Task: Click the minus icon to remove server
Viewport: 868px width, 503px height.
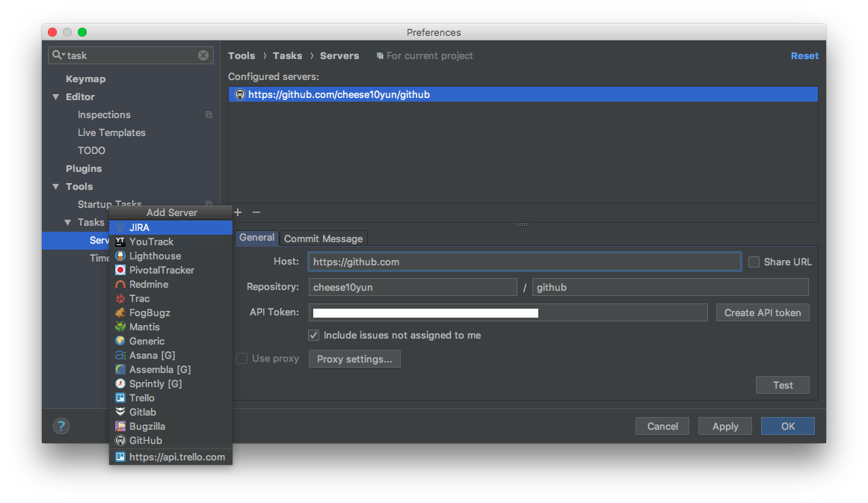Action: 256,212
